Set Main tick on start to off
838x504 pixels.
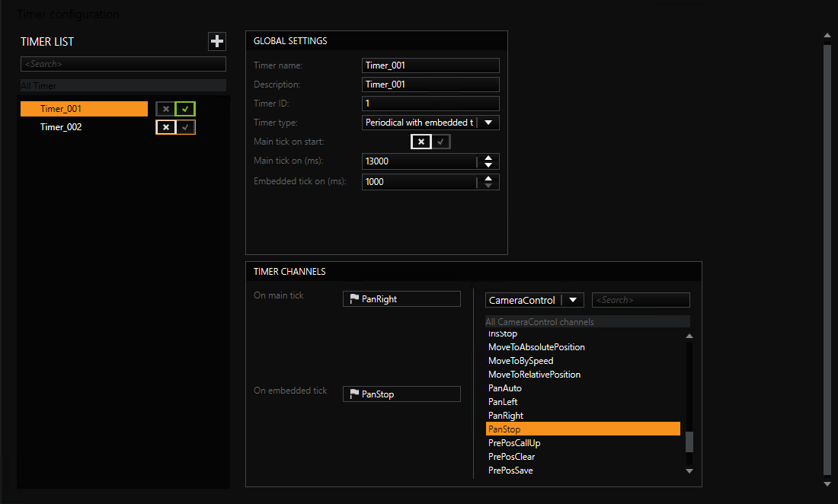click(421, 142)
